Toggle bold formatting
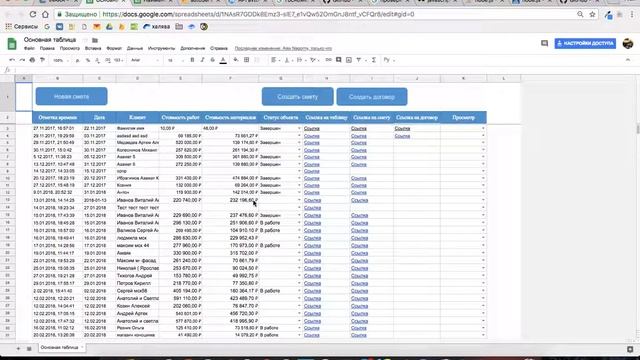Viewport: 640px width, 360px height. tap(192, 60)
